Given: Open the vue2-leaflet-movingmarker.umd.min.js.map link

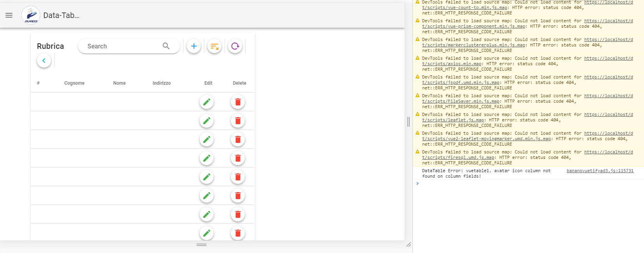Looking at the screenshot, I should point(487,139).
